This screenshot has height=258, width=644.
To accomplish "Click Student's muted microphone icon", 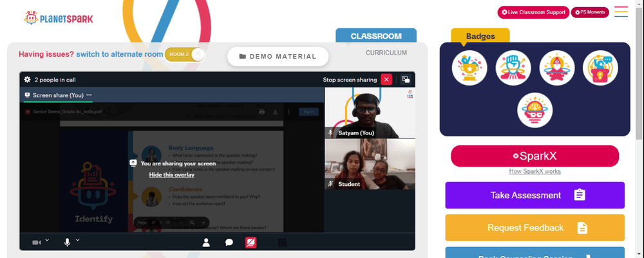I will [330, 184].
